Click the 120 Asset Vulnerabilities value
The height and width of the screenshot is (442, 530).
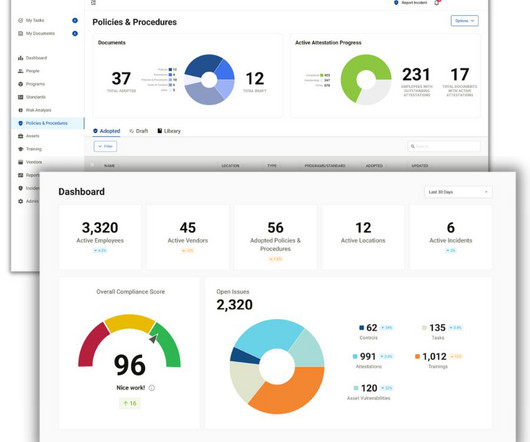[x=369, y=388]
